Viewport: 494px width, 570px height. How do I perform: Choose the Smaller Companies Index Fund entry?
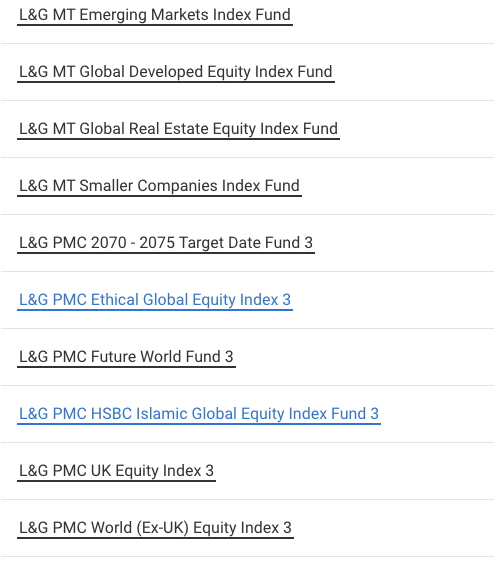click(x=159, y=186)
